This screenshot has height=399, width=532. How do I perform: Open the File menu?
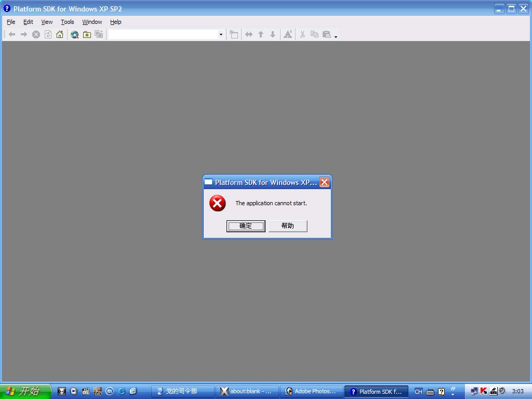click(11, 22)
